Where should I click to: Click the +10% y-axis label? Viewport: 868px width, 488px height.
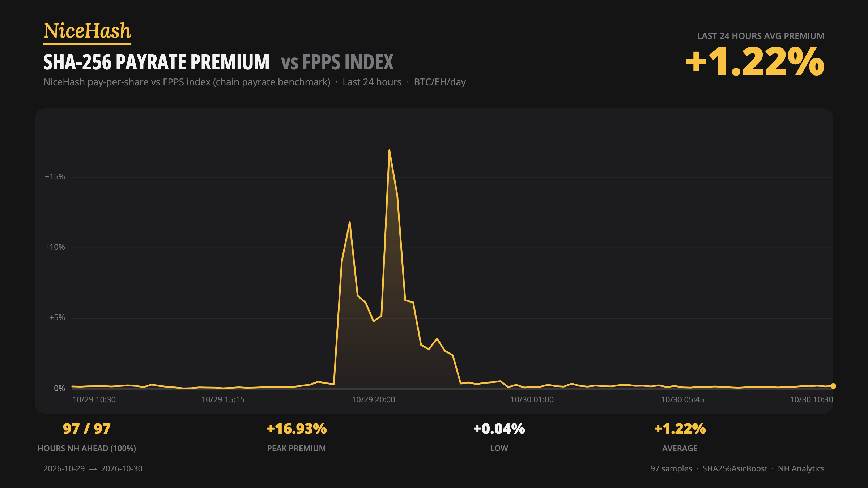coord(55,247)
